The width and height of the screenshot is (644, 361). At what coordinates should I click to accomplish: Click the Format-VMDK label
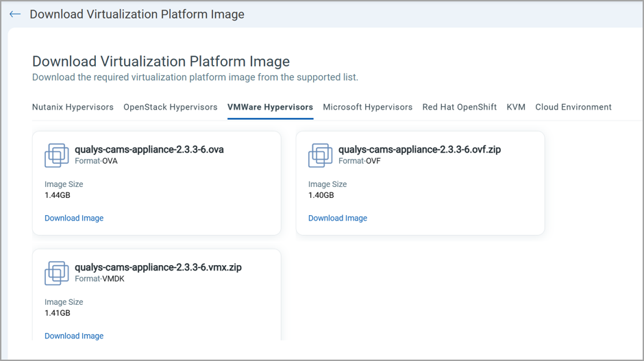coord(99,279)
